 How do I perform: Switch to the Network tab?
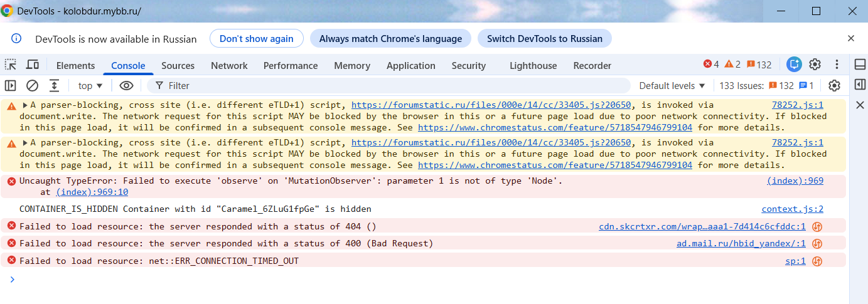pos(229,65)
